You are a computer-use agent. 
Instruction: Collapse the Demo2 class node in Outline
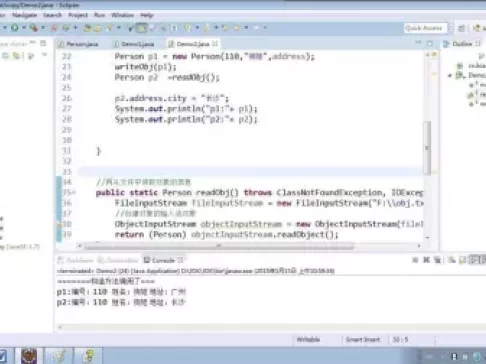[450, 76]
